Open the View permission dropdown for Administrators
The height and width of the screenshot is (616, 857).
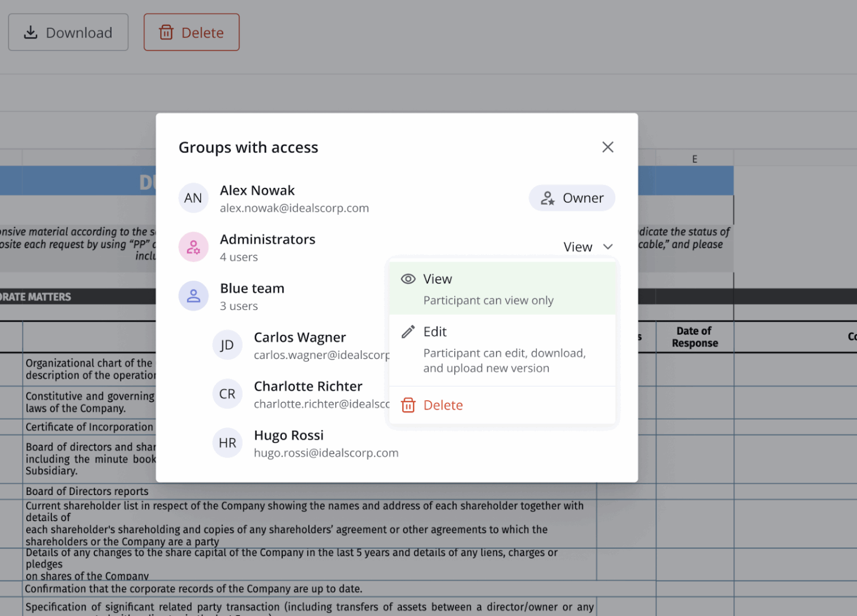(x=578, y=247)
